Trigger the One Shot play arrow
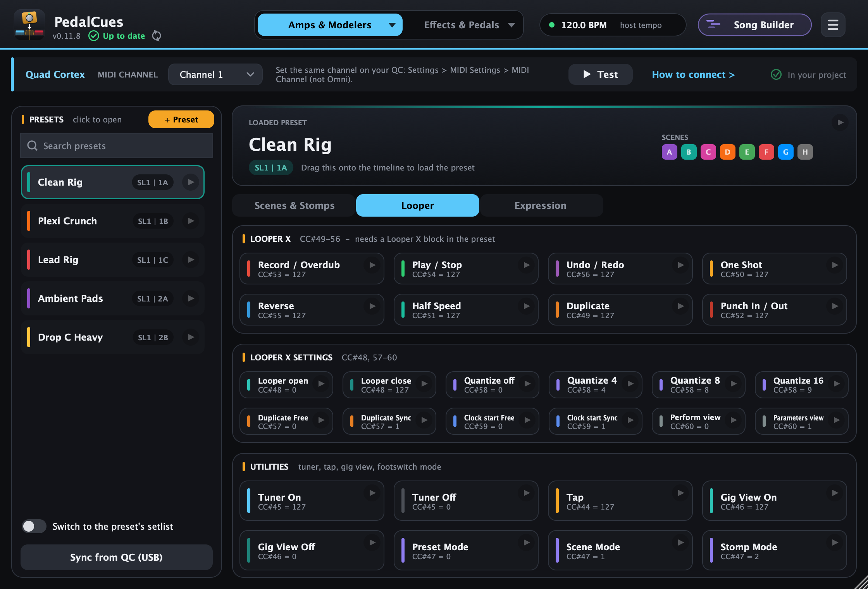The height and width of the screenshot is (589, 868). (835, 265)
